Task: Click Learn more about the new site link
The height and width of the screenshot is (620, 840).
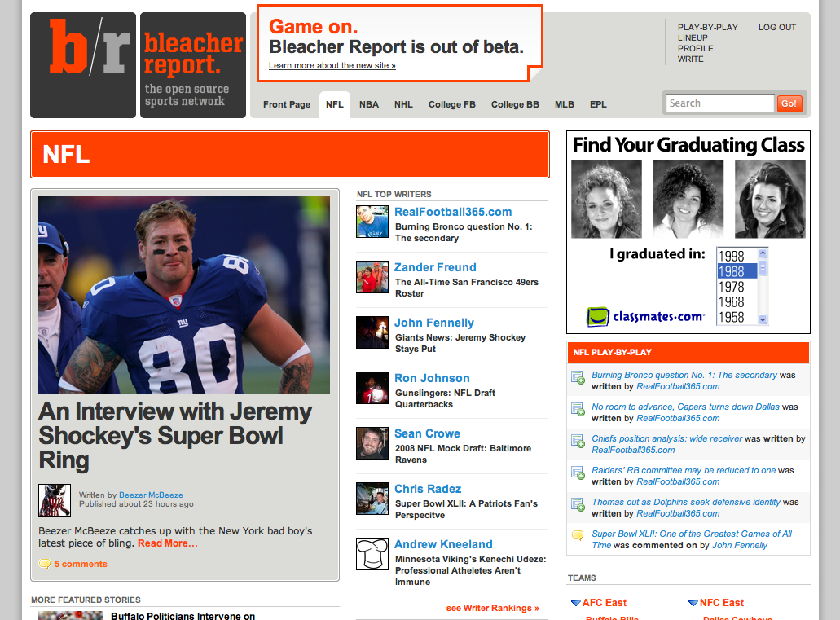Action: point(332,65)
